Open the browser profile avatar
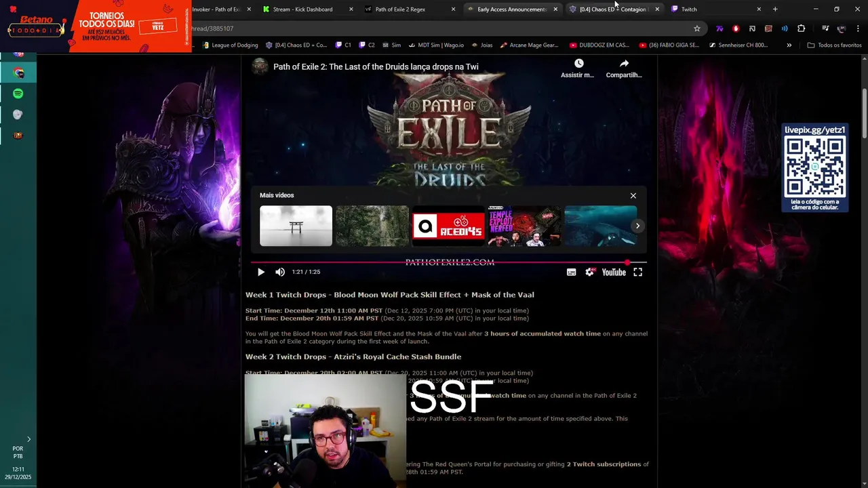868x488 pixels. (842, 28)
